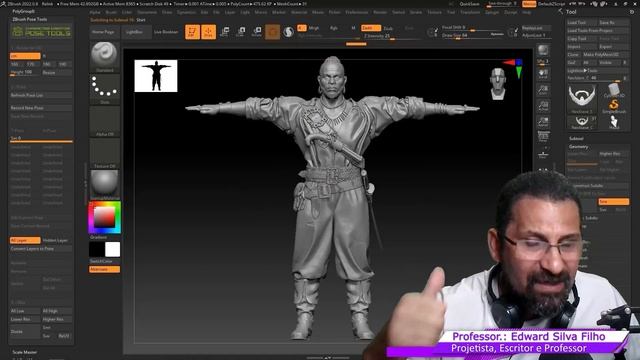Open the Dots stroke selector

(104, 89)
